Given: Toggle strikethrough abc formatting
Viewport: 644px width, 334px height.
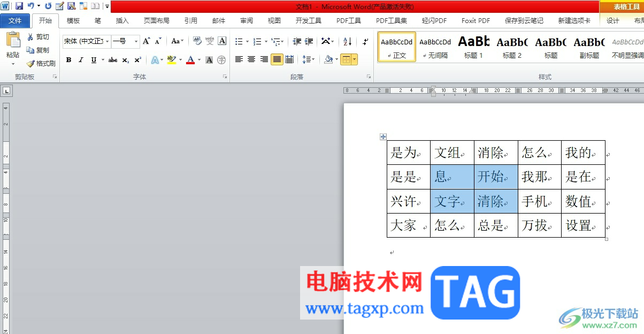Looking at the screenshot, I should [x=113, y=60].
